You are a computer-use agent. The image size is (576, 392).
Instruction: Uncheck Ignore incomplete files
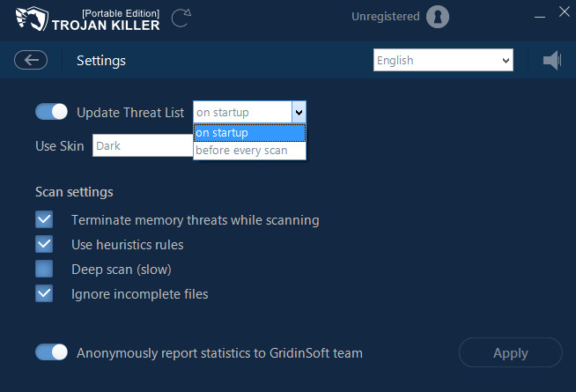tap(44, 293)
